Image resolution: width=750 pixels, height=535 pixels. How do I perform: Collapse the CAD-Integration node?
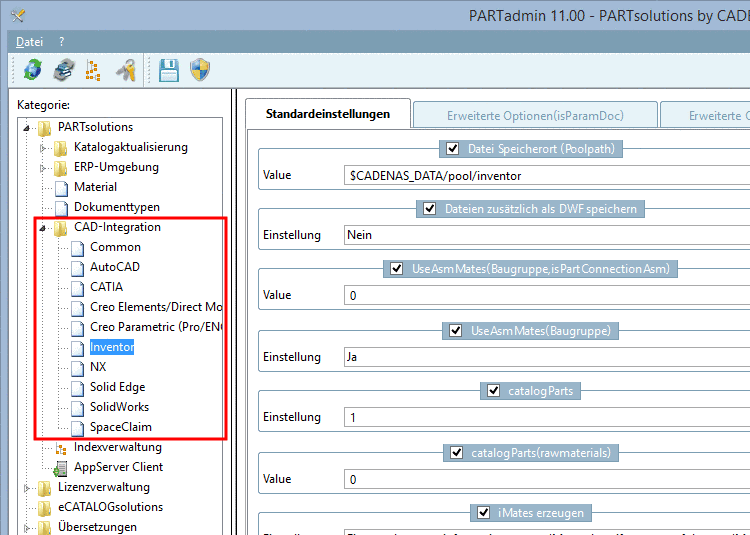(43, 228)
